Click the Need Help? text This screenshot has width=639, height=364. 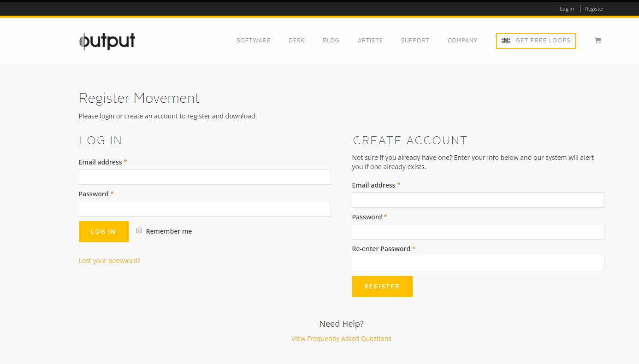(342, 324)
